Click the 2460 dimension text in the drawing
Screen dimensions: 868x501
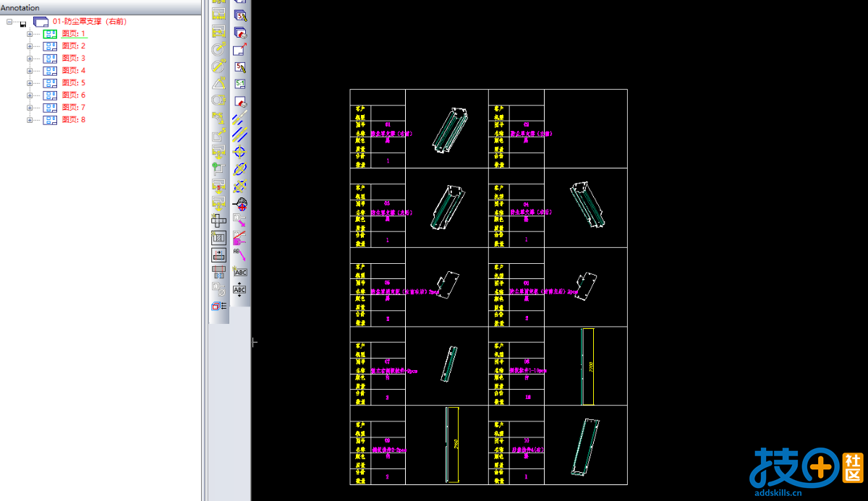click(456, 445)
